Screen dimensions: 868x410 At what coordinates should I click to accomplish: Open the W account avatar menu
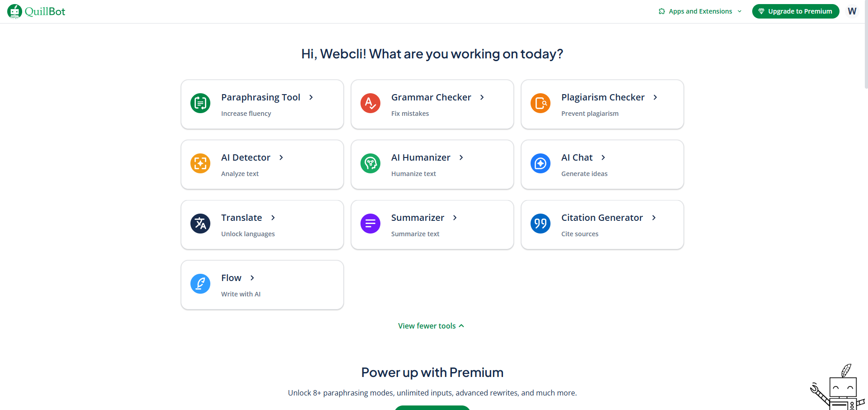pyautogui.click(x=852, y=11)
